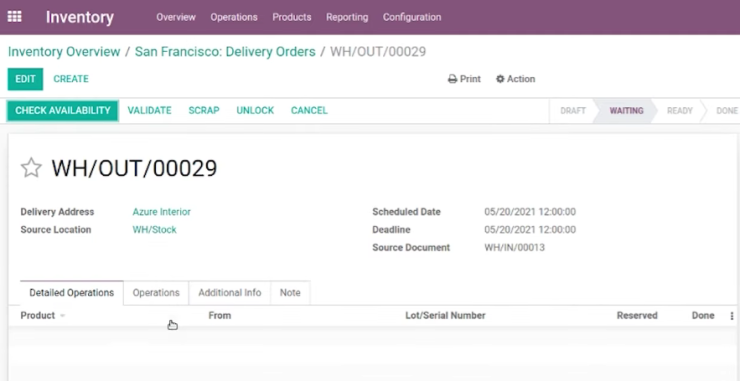Image resolution: width=740 pixels, height=381 pixels.
Task: Open the Azure Interior delivery address link
Action: (161, 212)
